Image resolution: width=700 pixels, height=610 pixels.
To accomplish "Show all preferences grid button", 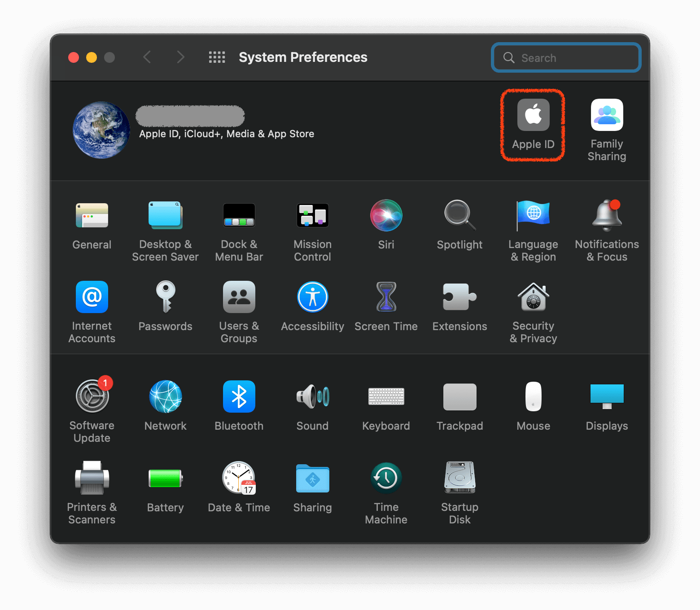I will [x=217, y=57].
